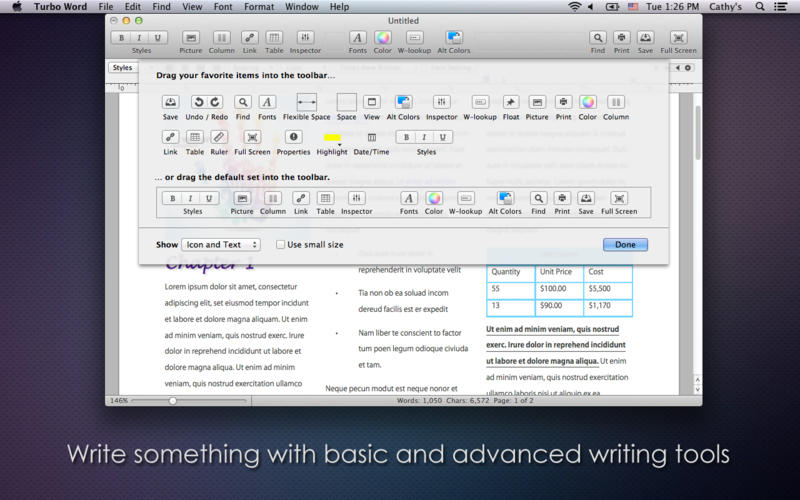This screenshot has width=800, height=500.
Task: Click the View icon in the palette
Action: coord(372,102)
